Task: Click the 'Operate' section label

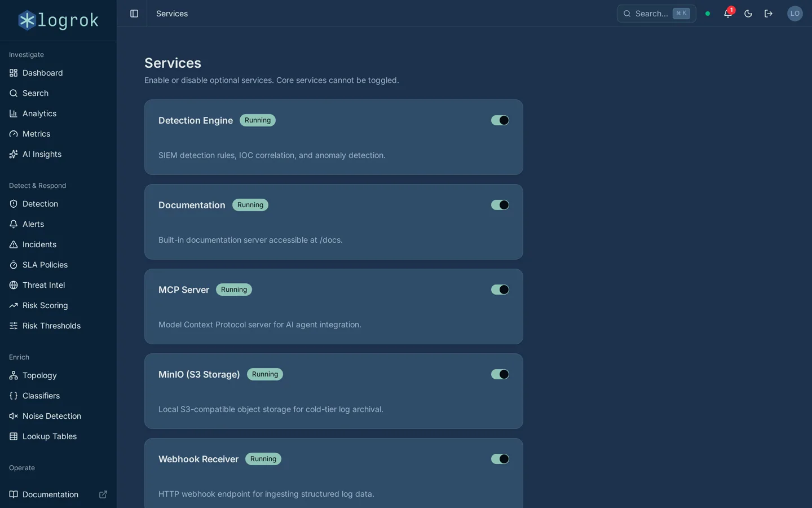Action: click(x=22, y=468)
